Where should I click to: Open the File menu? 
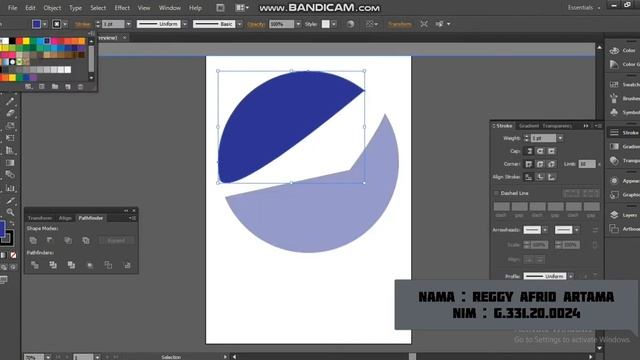[x=12, y=8]
